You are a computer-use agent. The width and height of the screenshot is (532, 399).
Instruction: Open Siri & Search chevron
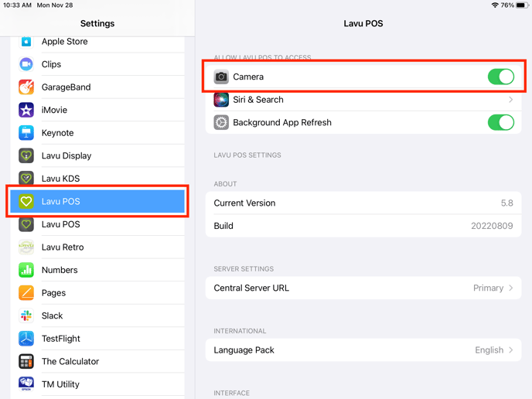(x=510, y=100)
